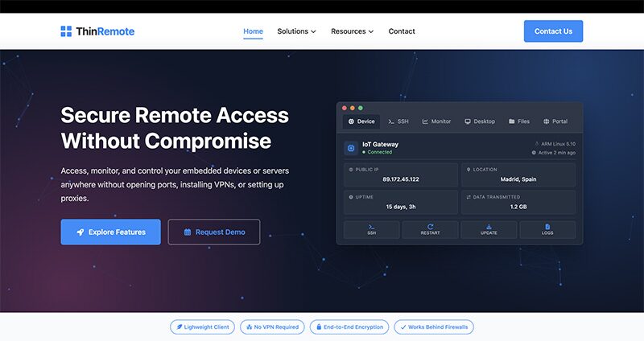Expand the Solutions dropdown menu
Viewport: 644px width, 341px height.
pyautogui.click(x=296, y=31)
